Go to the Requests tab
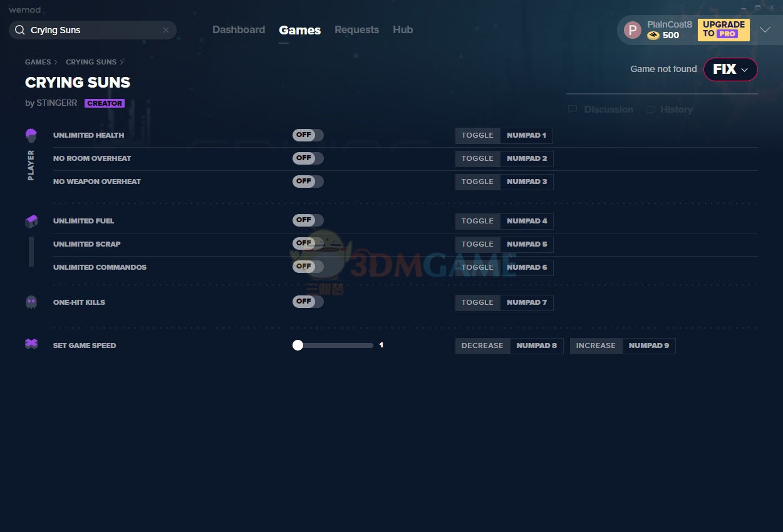 click(x=356, y=30)
